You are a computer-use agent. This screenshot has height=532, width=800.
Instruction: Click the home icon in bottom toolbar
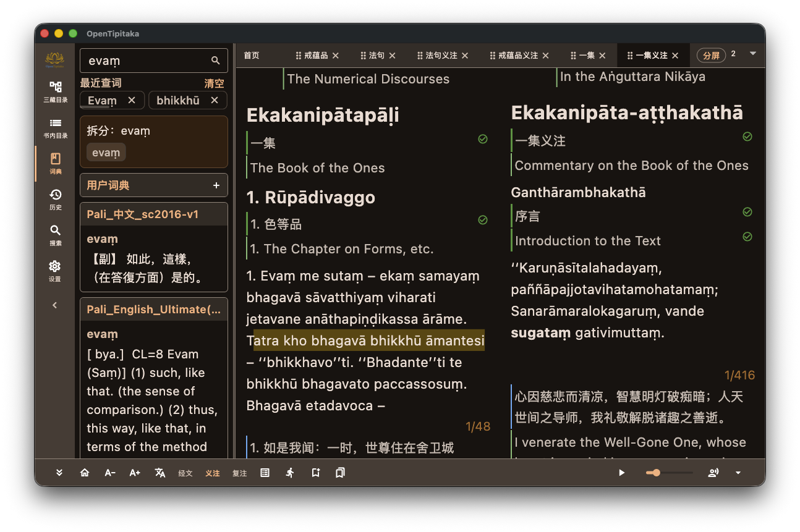(x=85, y=473)
